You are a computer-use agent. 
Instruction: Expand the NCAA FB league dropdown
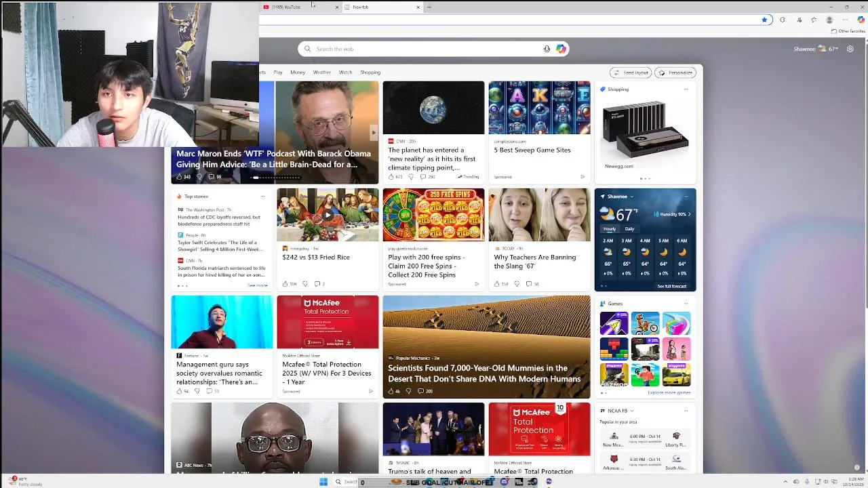[632, 411]
